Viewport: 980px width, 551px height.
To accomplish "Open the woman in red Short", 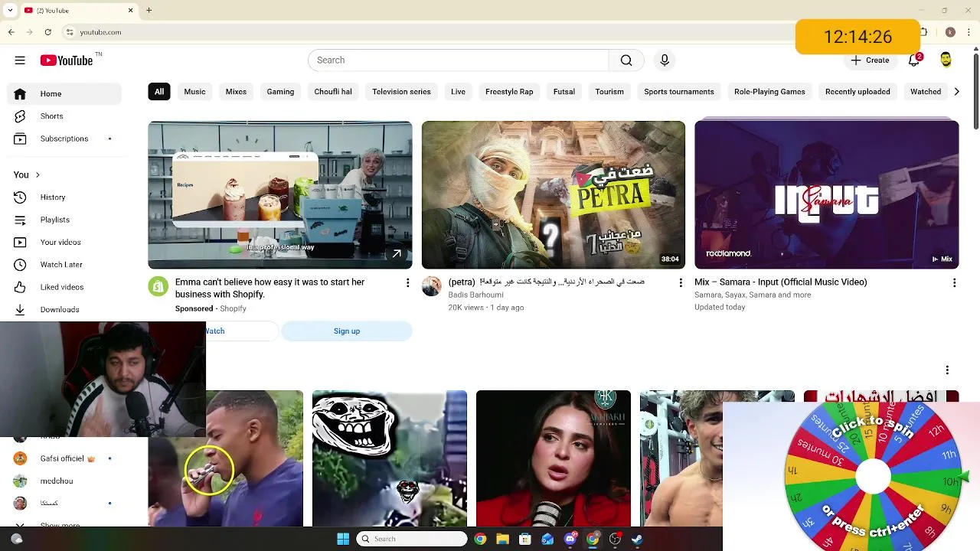I will (x=554, y=458).
